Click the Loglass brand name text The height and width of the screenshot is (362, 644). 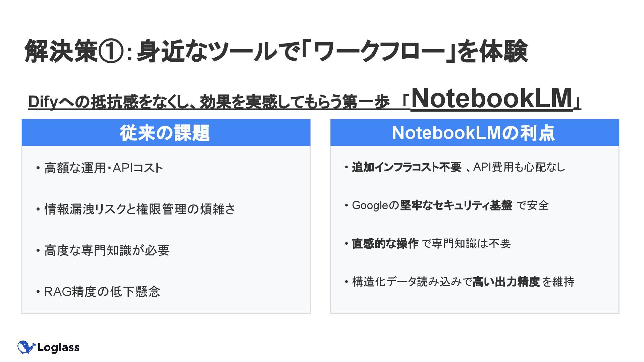[58, 348]
